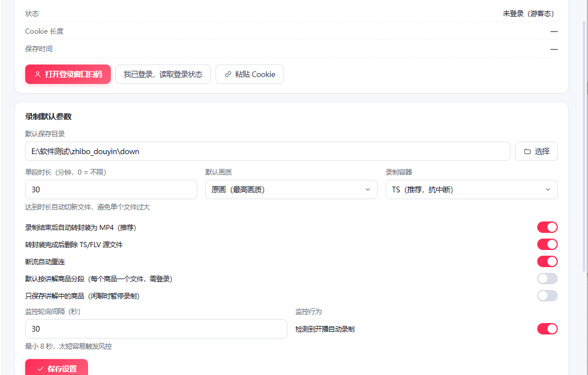Click 选择 to browse for save folder
588x375 pixels.
pos(536,151)
